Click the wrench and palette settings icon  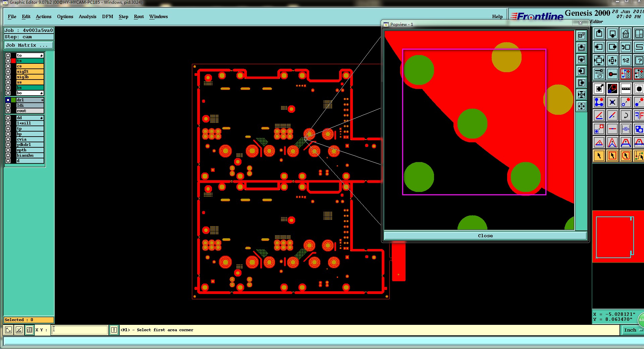click(x=599, y=73)
